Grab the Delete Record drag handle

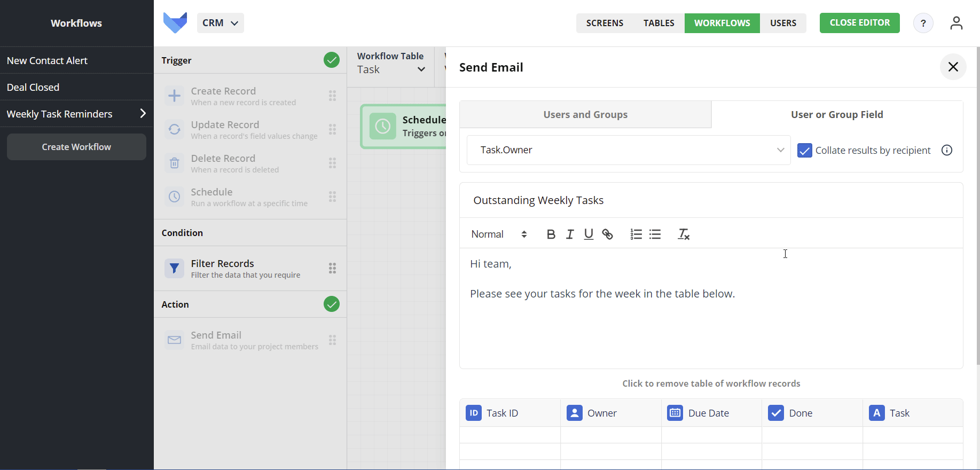pyautogui.click(x=332, y=163)
